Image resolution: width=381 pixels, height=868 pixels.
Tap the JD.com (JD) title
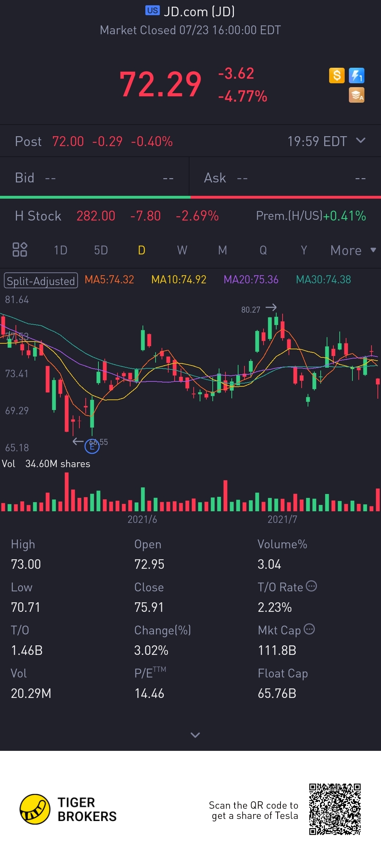click(x=199, y=12)
